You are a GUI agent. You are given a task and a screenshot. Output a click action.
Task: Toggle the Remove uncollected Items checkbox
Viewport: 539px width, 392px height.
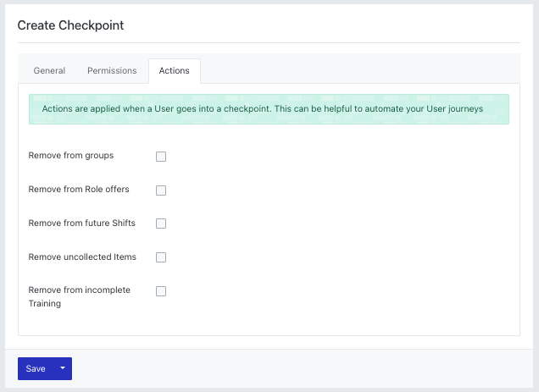tap(161, 257)
